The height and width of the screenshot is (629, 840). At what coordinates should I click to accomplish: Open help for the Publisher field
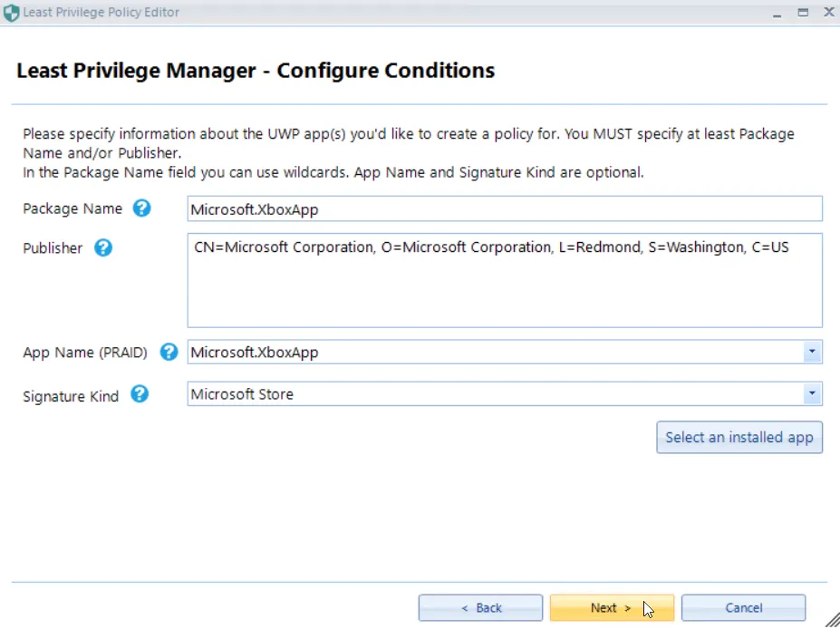(102, 247)
